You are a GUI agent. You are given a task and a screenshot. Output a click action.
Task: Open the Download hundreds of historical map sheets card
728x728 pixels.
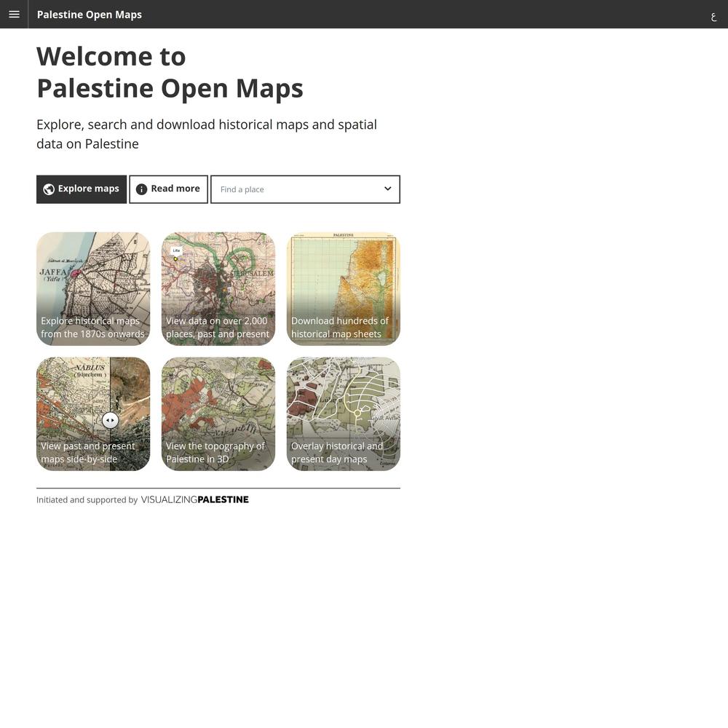point(344,289)
